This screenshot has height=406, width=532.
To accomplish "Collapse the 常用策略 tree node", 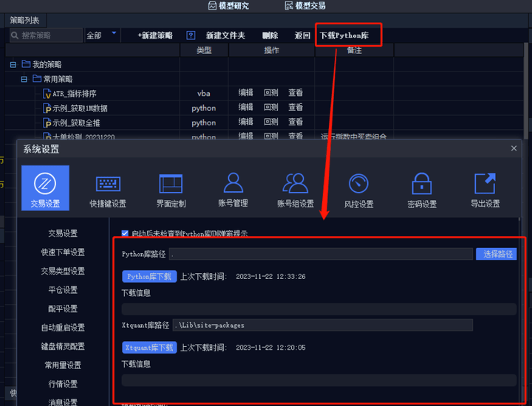I will click(x=24, y=79).
